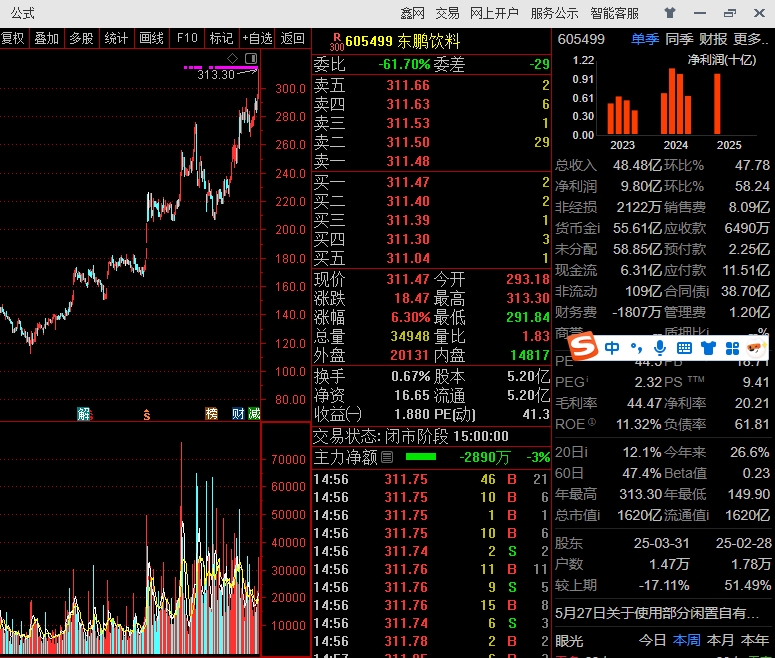Viewport: 775px width, 658px height.
Task: Click the 2025 profit bar in chart
Action: coord(717,104)
